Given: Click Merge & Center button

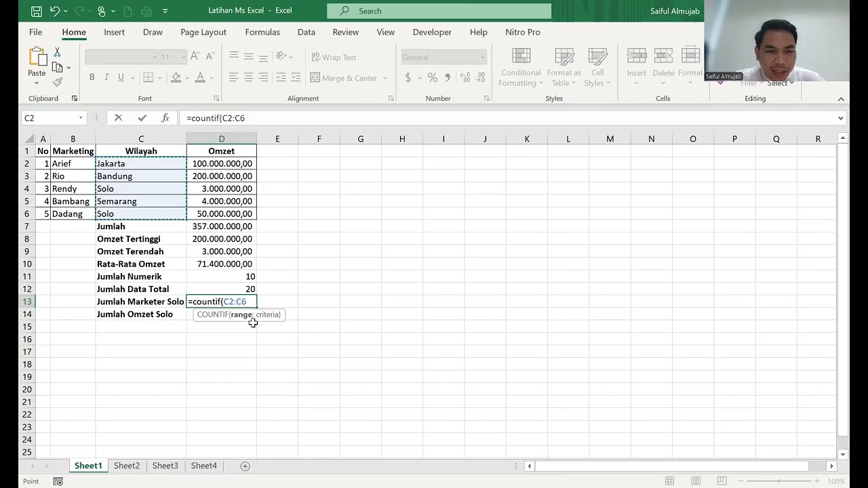Looking at the screenshot, I should click(x=344, y=78).
